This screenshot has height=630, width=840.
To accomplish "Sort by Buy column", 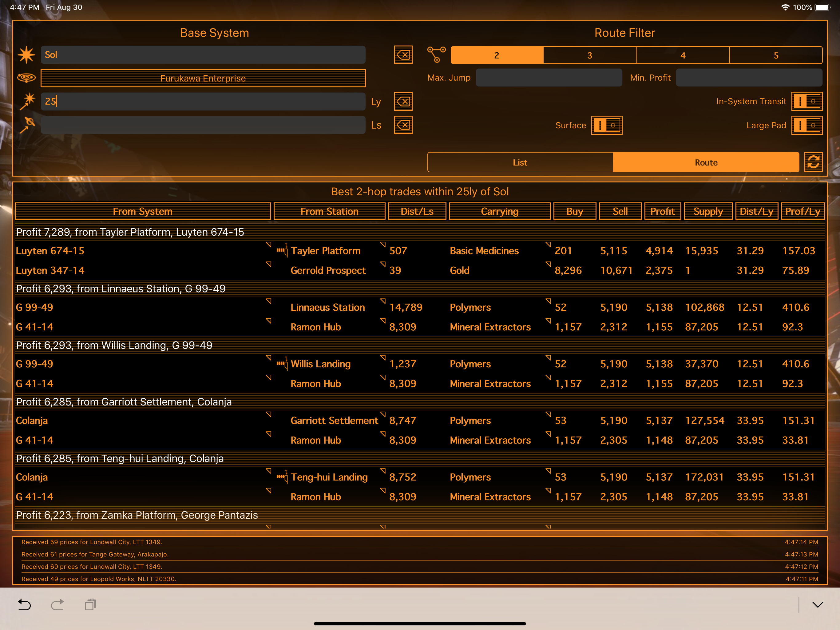I will click(x=575, y=211).
